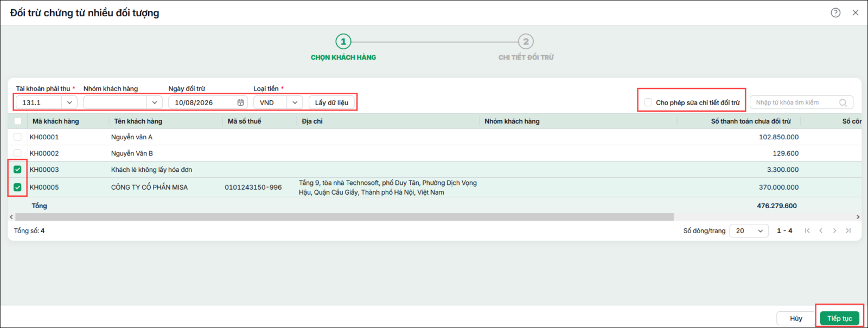Click the green Tiếp tục button
The image size is (868, 328).
pos(839,318)
